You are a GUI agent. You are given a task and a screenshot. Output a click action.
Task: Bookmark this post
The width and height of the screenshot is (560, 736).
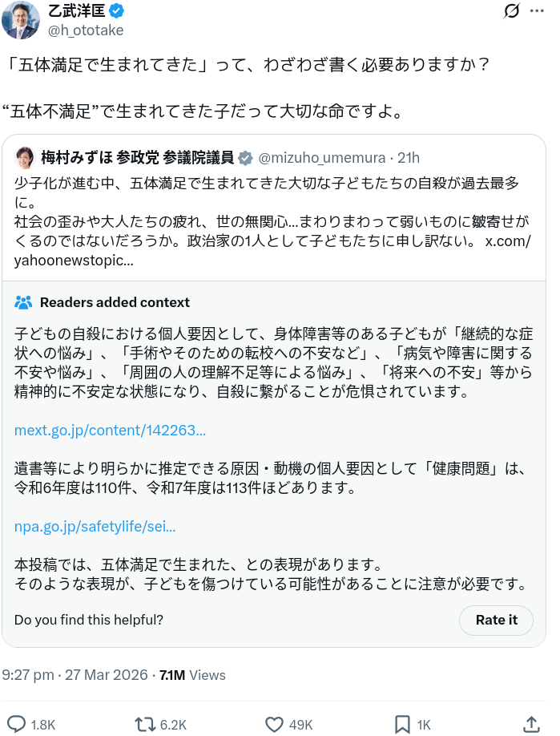(x=404, y=724)
